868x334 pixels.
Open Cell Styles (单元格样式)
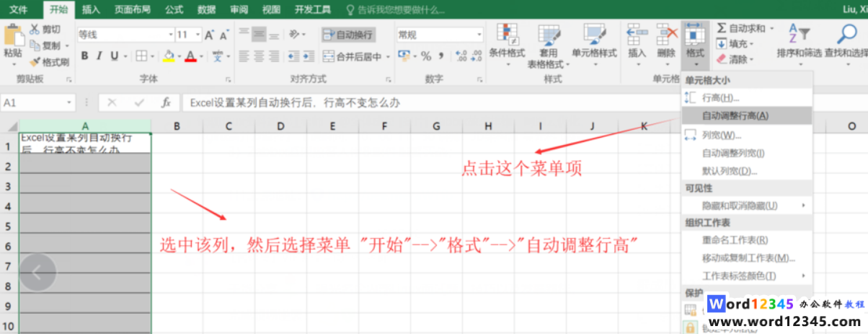(595, 46)
